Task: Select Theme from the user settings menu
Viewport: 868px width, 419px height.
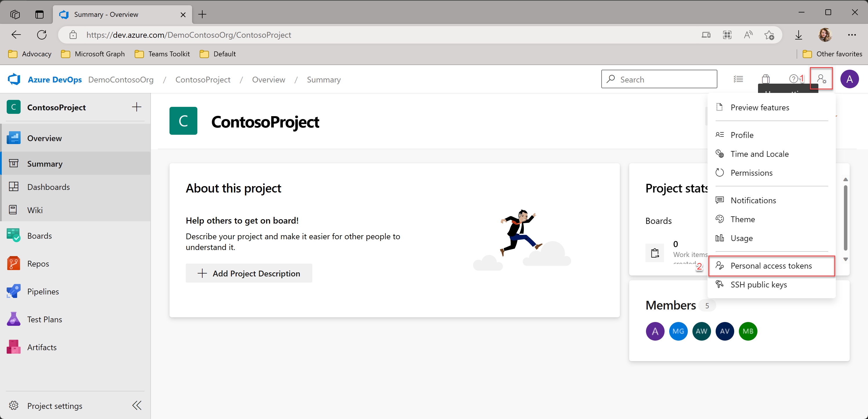Action: pyautogui.click(x=742, y=220)
